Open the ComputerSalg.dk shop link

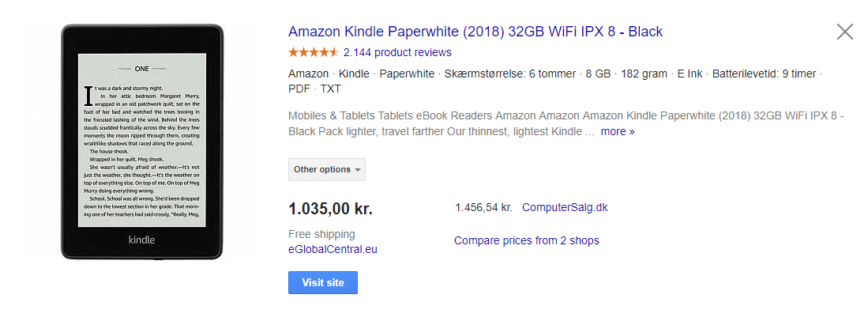point(566,208)
